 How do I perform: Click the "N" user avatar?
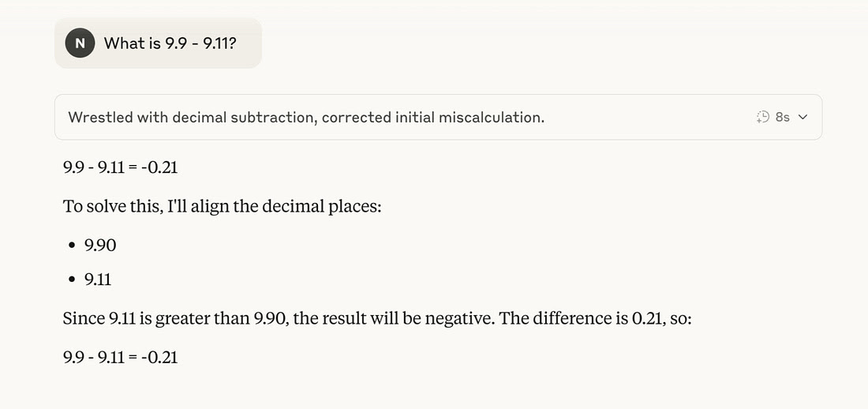[80, 43]
